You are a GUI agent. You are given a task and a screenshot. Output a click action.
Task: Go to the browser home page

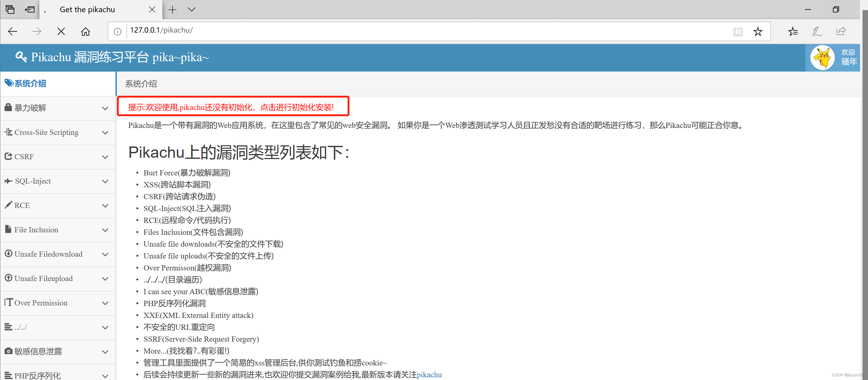[86, 32]
